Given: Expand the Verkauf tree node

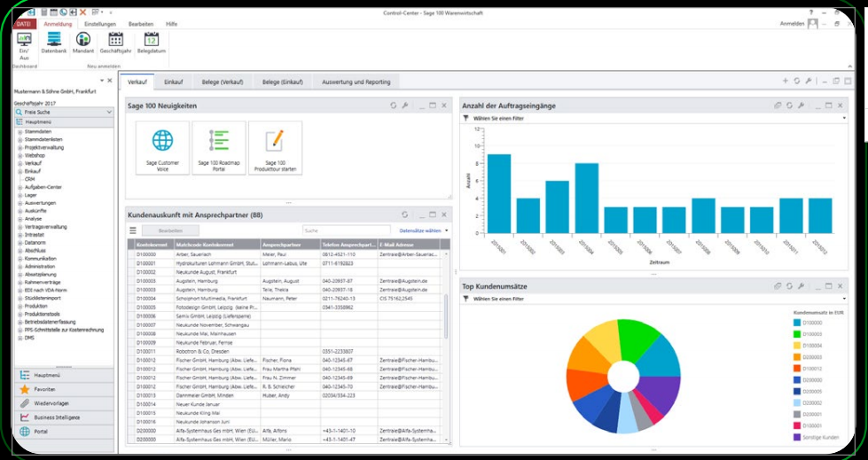Looking at the screenshot, I should point(20,164).
